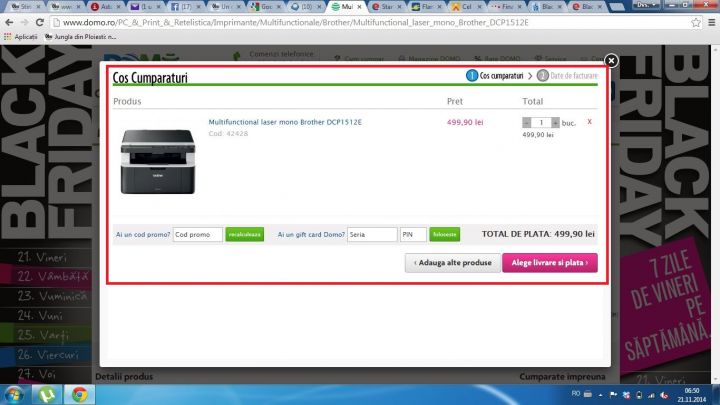Select the Cos cumparaturi step 1

[495, 75]
